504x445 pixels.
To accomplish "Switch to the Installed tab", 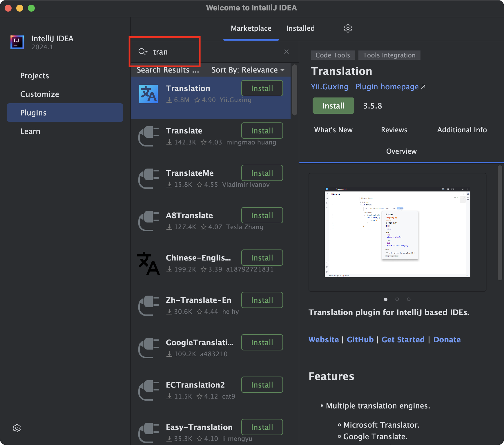I will tap(300, 28).
